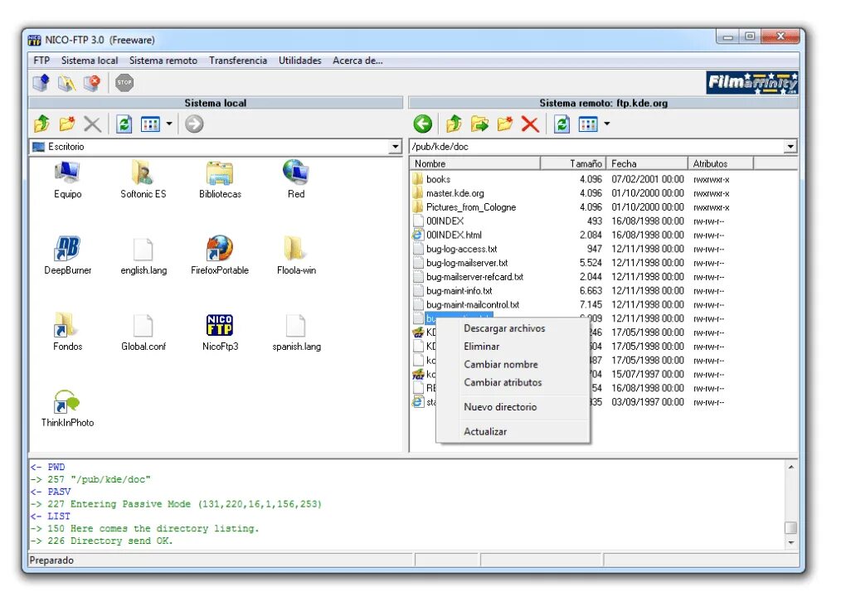The width and height of the screenshot is (846, 616).
Task: Select the bug-maint-mailcontrol.txt remote file
Action: (472, 305)
